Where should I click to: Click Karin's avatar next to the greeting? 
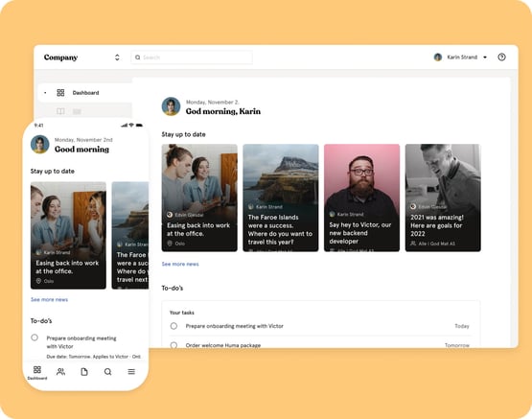tap(171, 106)
